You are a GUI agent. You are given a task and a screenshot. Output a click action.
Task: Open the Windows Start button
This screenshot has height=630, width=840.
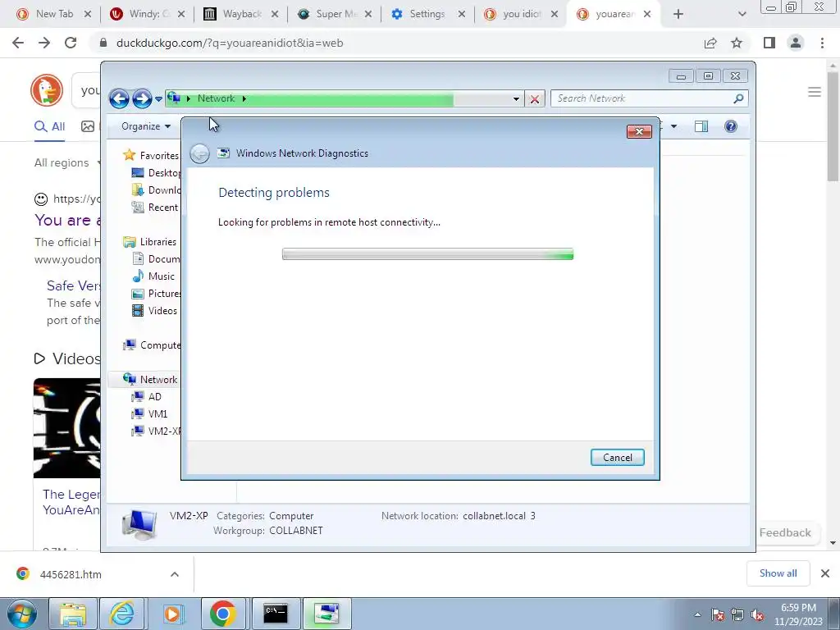tap(21, 614)
